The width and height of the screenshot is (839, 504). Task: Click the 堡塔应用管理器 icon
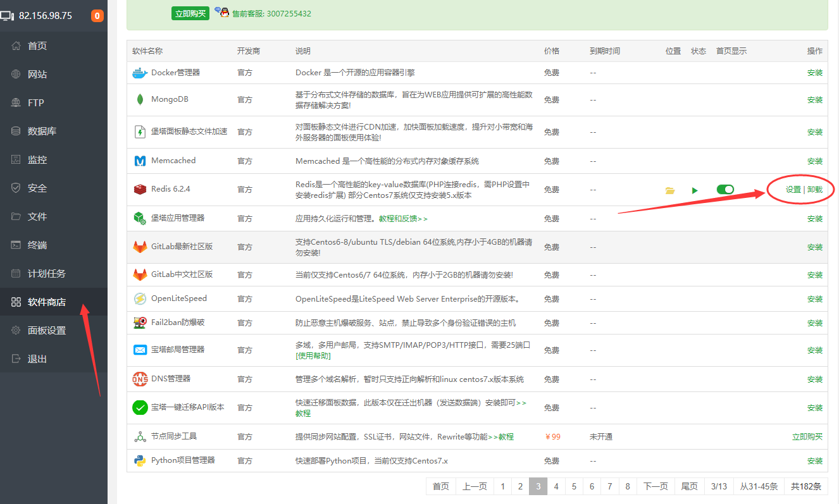140,218
